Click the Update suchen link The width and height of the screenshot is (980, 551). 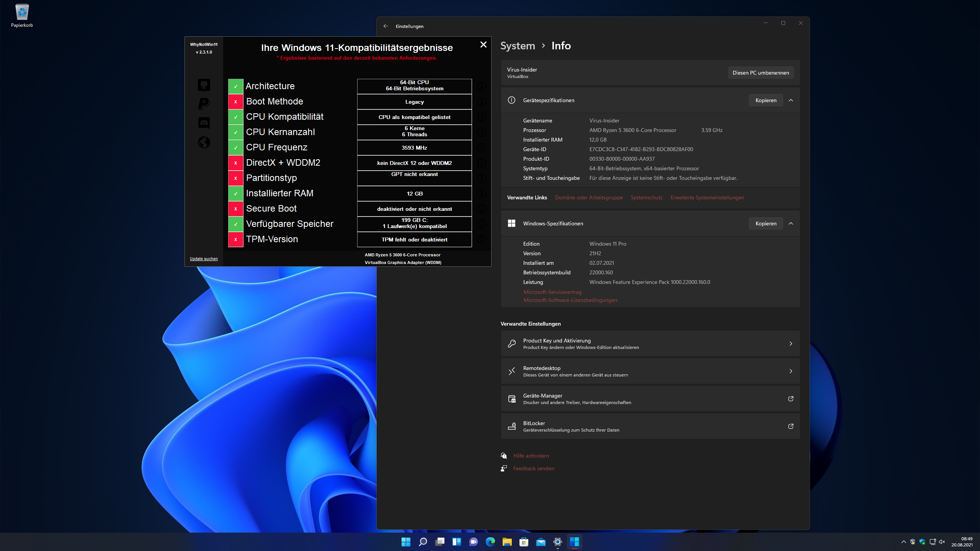(204, 259)
